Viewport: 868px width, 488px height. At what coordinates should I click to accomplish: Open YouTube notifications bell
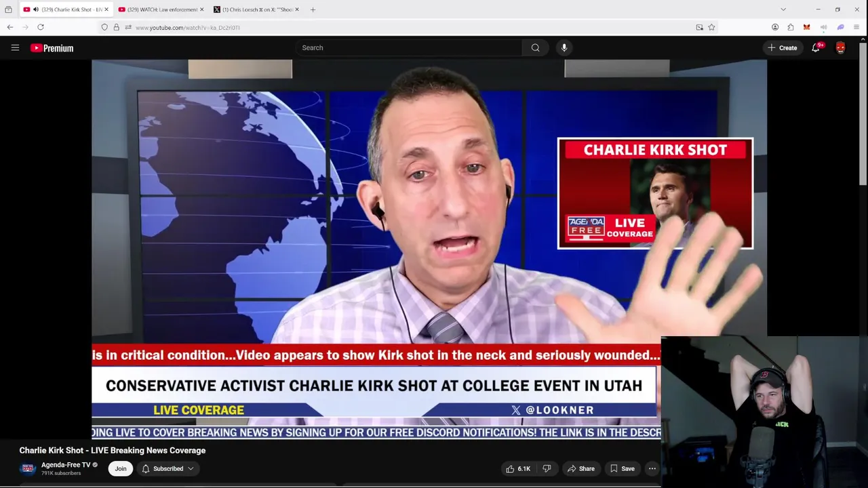tap(816, 47)
